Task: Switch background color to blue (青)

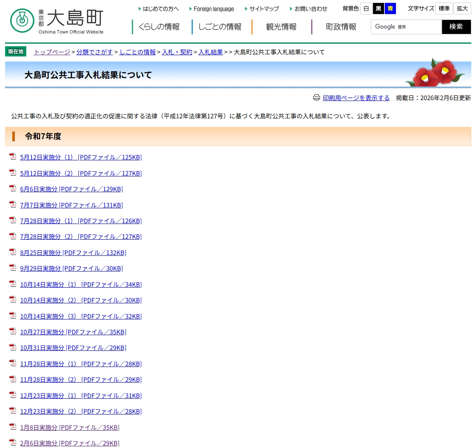Action: coord(390,8)
